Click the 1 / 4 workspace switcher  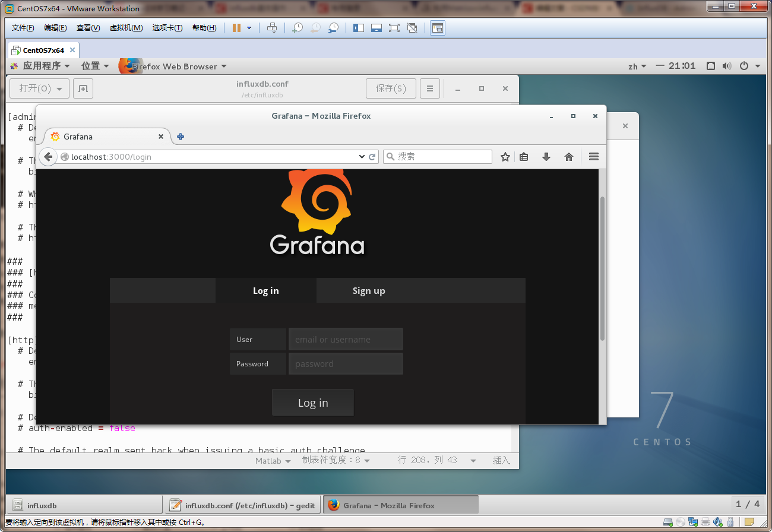point(748,504)
